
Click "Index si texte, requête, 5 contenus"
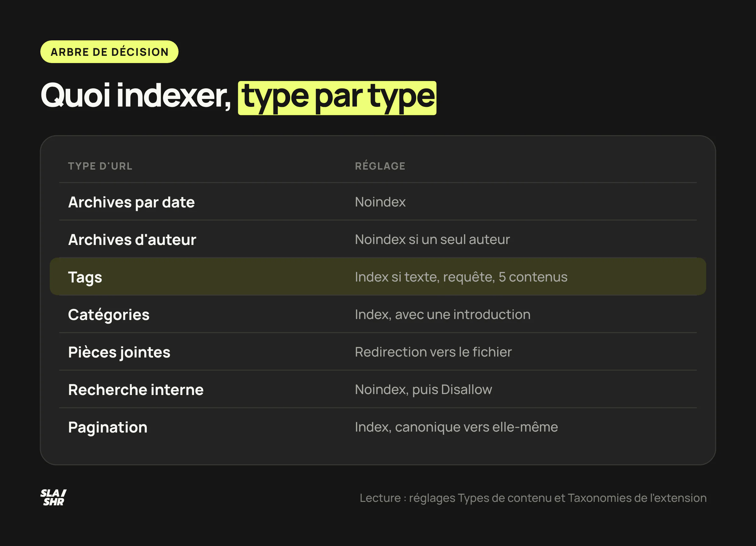461,277
